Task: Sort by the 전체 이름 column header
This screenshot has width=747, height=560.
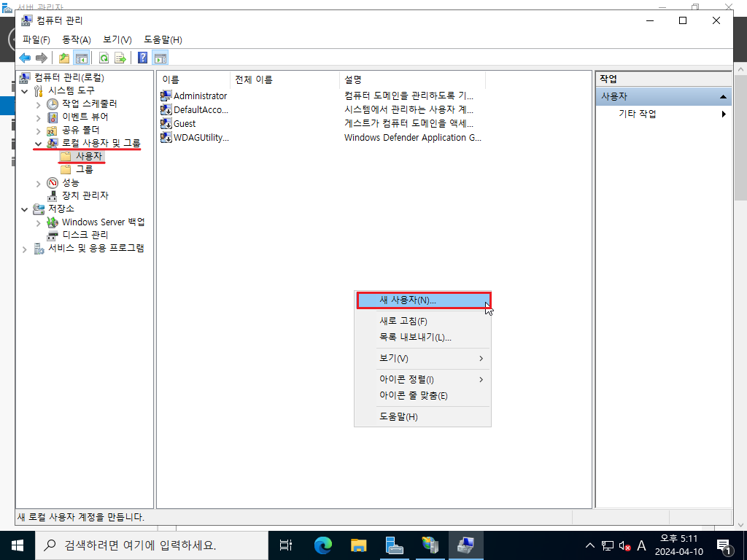Action: click(285, 79)
